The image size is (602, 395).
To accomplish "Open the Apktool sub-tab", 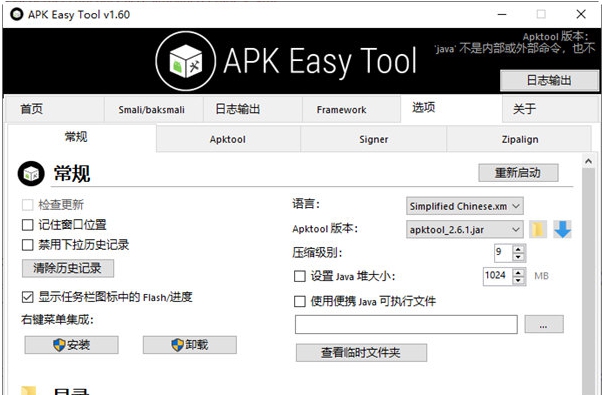I will (x=228, y=139).
